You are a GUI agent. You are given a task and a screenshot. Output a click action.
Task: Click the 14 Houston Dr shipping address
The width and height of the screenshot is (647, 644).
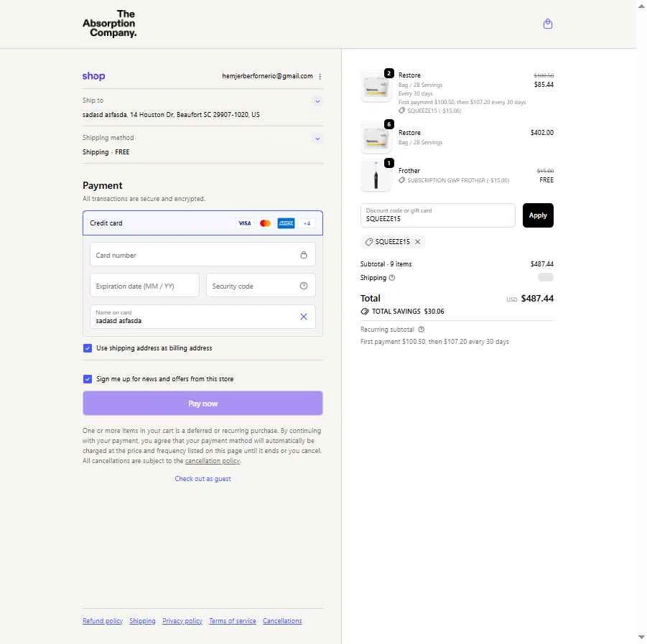click(x=171, y=115)
